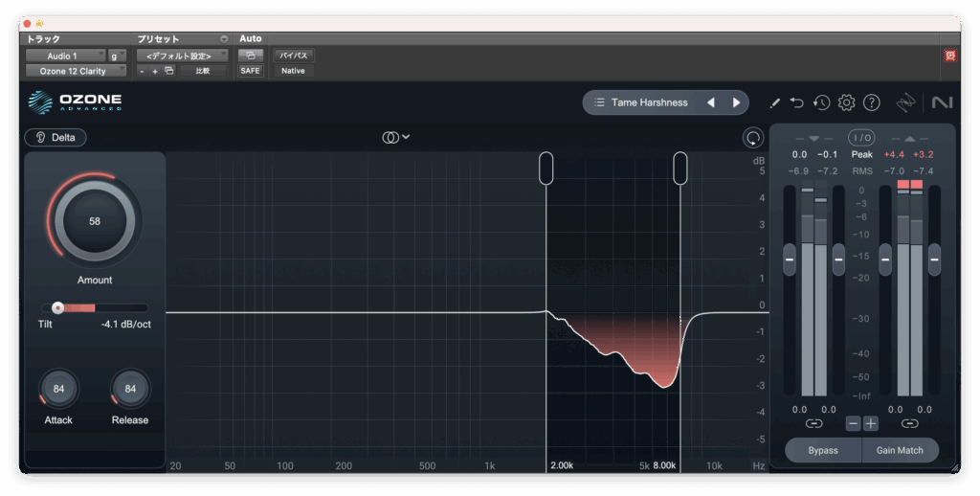The image size is (980, 496).
Task: Click the circular reset icon above graph
Action: pos(753,138)
